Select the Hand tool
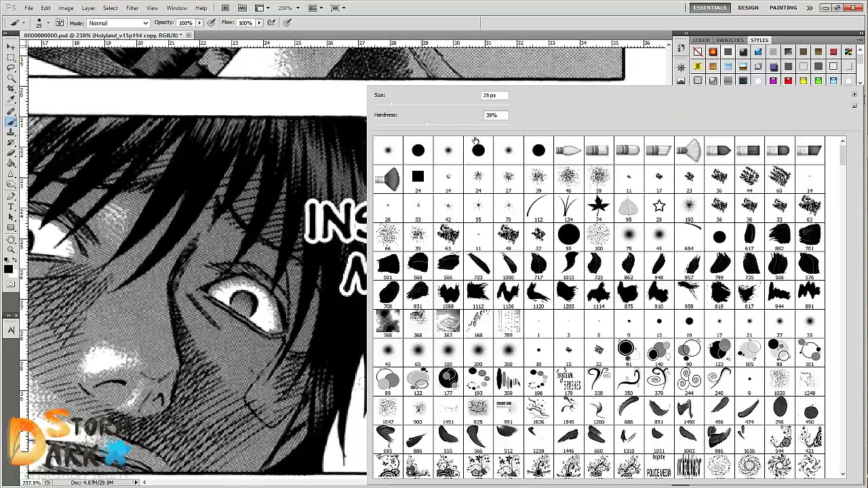Viewport: 868px width, 488px height. click(x=11, y=239)
